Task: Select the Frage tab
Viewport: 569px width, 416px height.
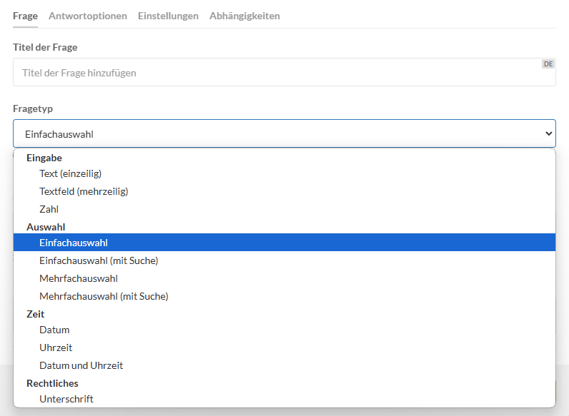Action: tap(25, 16)
